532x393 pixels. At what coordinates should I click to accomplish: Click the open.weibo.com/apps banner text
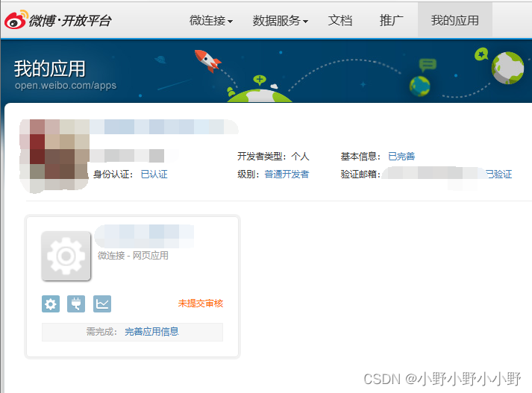(x=66, y=85)
